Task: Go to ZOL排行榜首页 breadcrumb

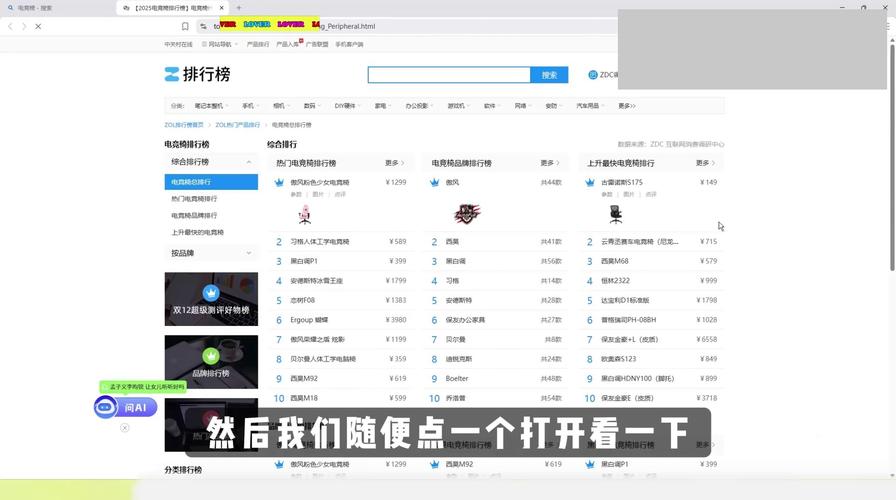Action: pos(184,125)
